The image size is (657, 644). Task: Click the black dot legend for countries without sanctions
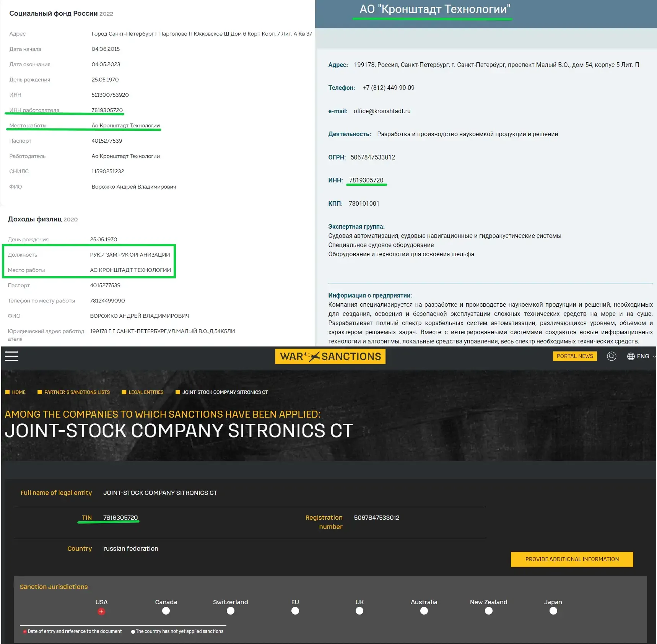[x=133, y=631]
